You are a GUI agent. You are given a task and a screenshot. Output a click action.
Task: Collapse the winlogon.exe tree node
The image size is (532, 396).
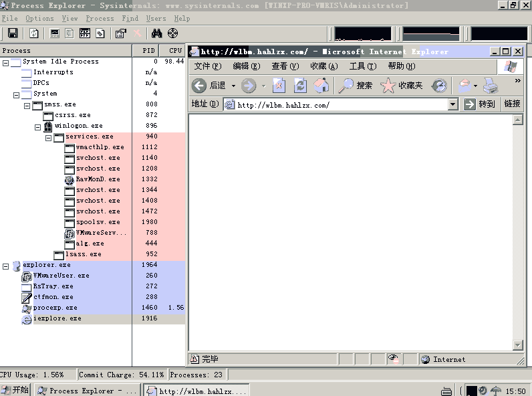click(37, 127)
